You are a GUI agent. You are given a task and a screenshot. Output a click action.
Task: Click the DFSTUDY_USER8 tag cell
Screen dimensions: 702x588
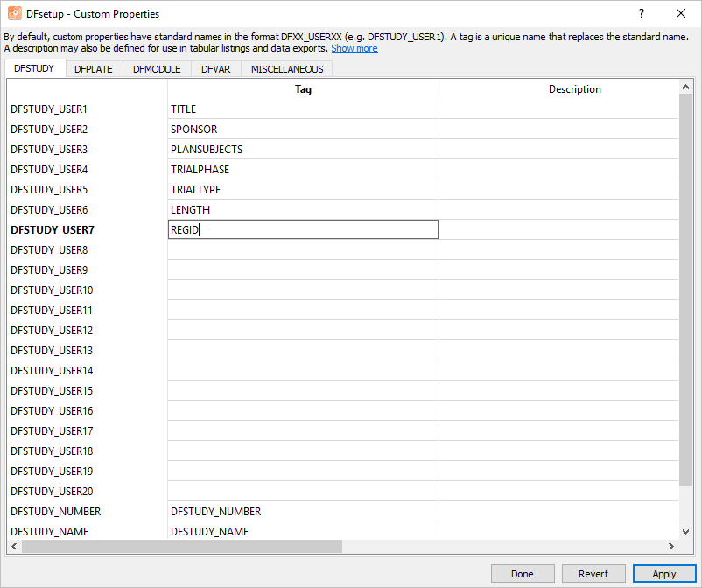(x=303, y=249)
